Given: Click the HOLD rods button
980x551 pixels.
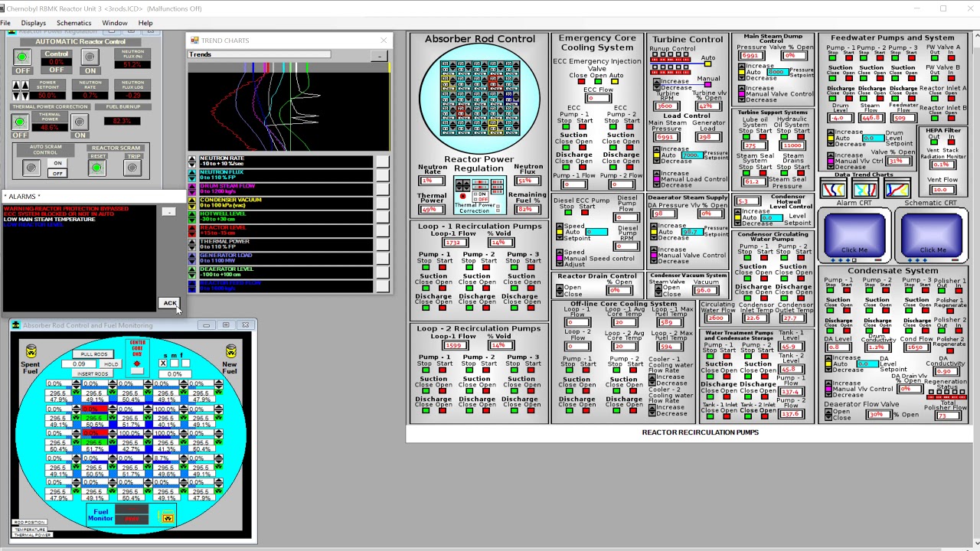Looking at the screenshot, I should click(111, 364).
